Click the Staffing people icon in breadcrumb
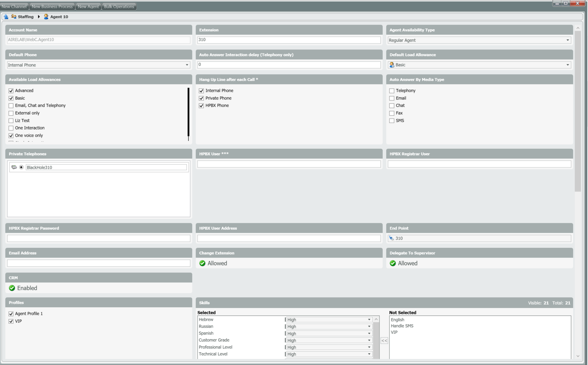The height and width of the screenshot is (365, 588). coord(14,17)
